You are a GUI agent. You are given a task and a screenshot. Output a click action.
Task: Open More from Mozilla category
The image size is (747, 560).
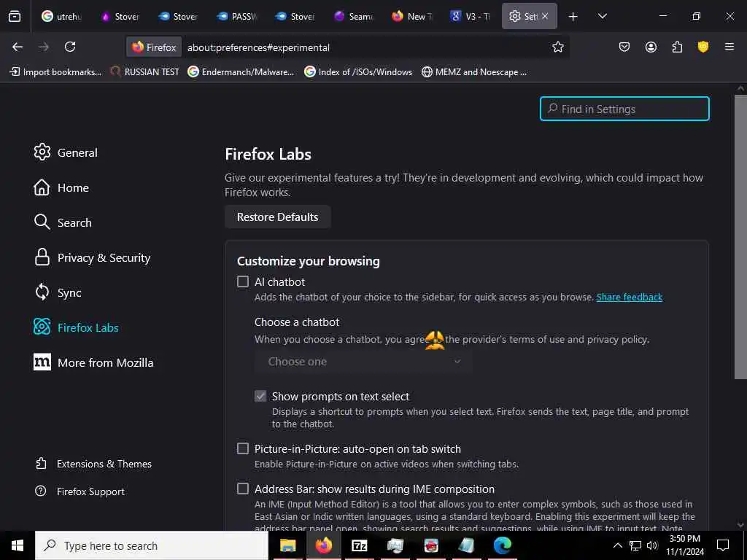(x=93, y=362)
